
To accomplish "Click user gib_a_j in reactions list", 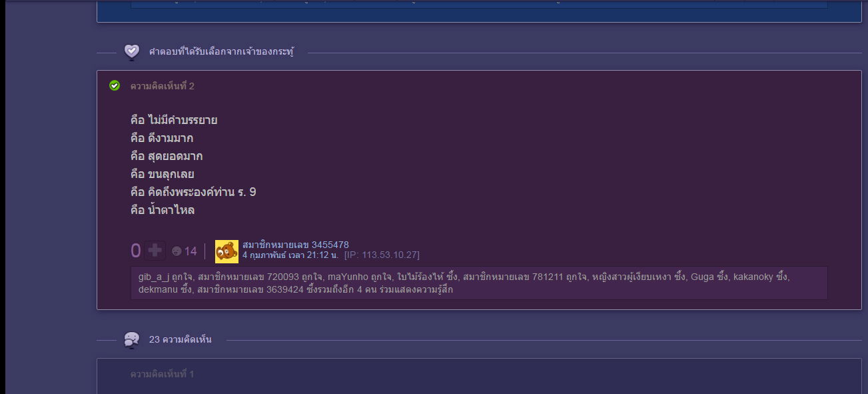I will tap(153, 277).
